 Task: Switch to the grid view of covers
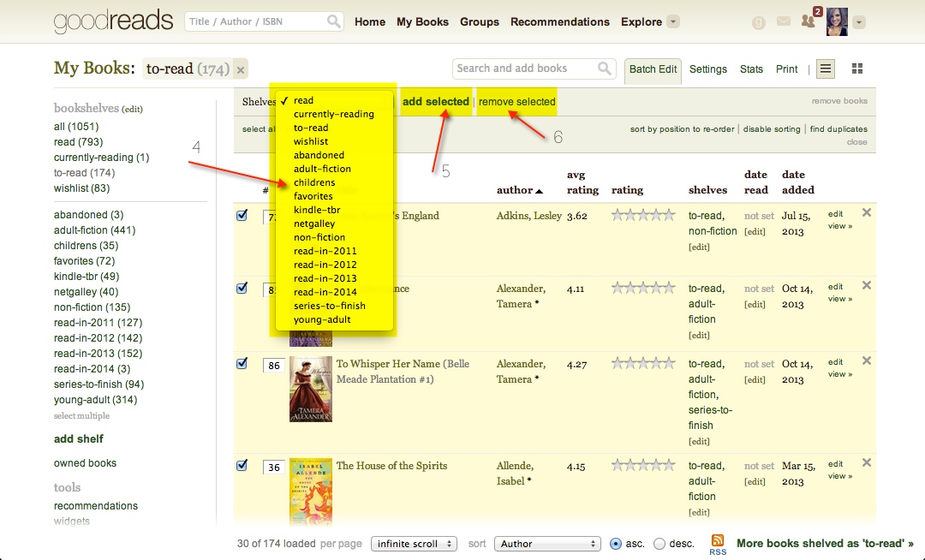click(856, 68)
